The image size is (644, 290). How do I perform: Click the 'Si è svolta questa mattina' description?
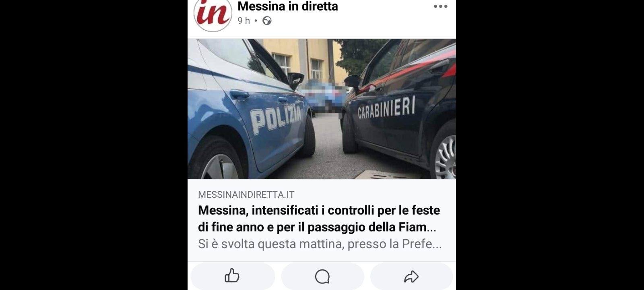[x=320, y=244]
